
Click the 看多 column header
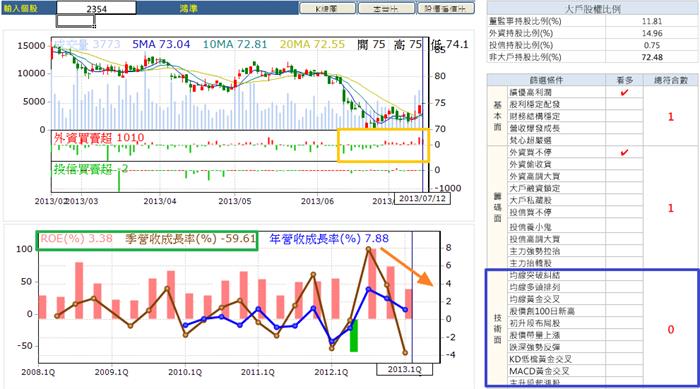(624, 80)
